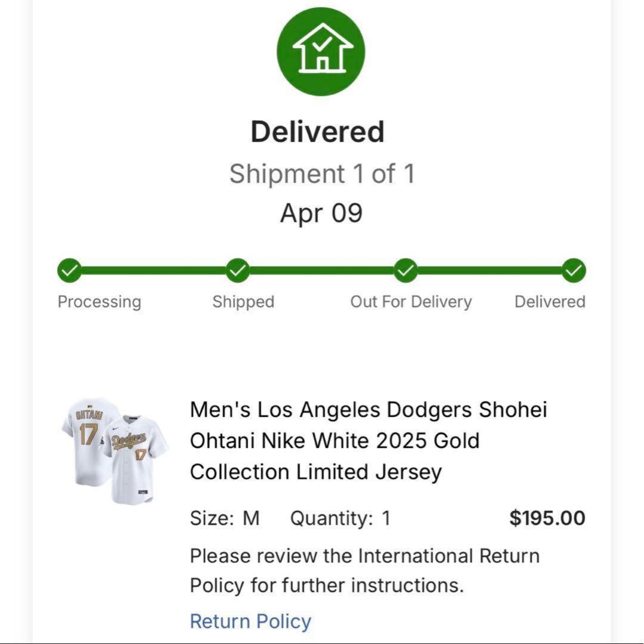Click the Out For Delivery label
This screenshot has width=644, height=644.
click(411, 302)
